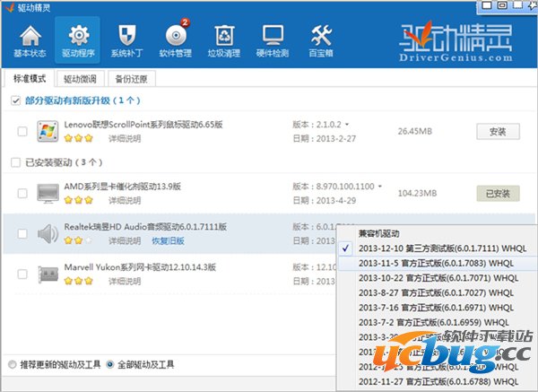Toggle the 已安装驱动 group checkbox
Screen dimensions: 538x392
15,162
